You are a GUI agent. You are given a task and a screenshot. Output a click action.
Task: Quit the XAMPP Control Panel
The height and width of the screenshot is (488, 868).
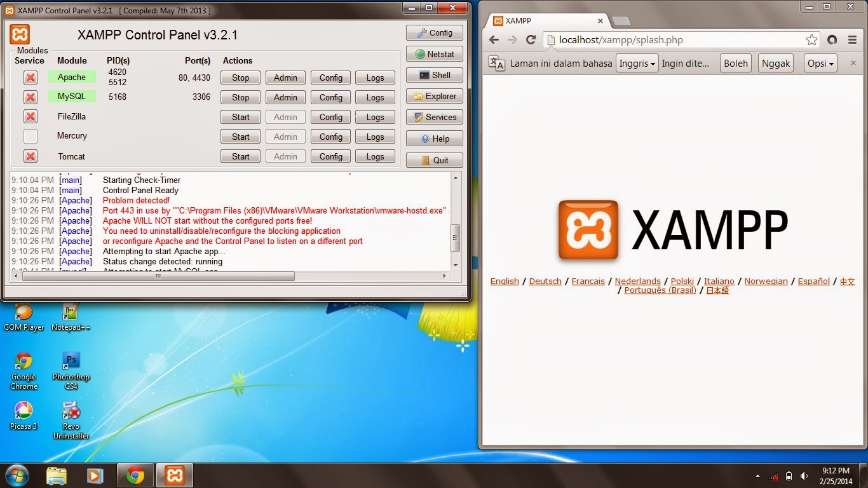(x=435, y=160)
